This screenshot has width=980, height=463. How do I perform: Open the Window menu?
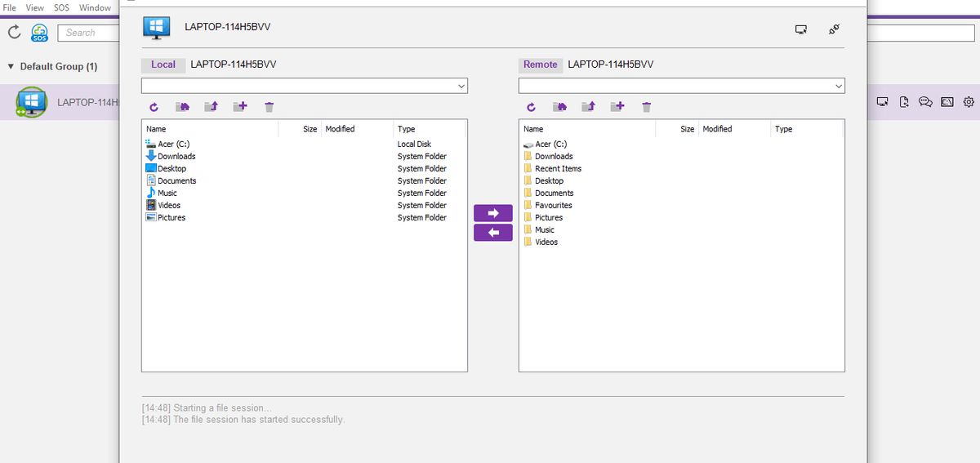point(95,7)
